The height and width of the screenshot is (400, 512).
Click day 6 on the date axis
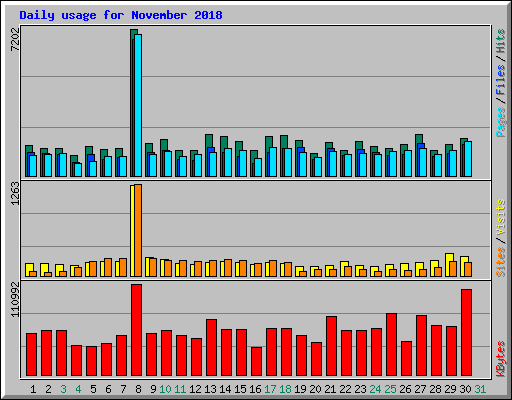108,389
